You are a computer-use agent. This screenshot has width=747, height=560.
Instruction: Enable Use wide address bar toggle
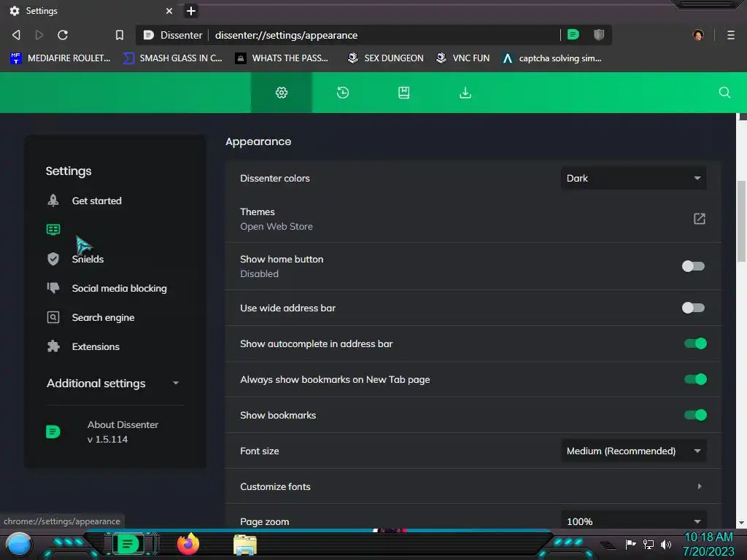click(x=693, y=308)
